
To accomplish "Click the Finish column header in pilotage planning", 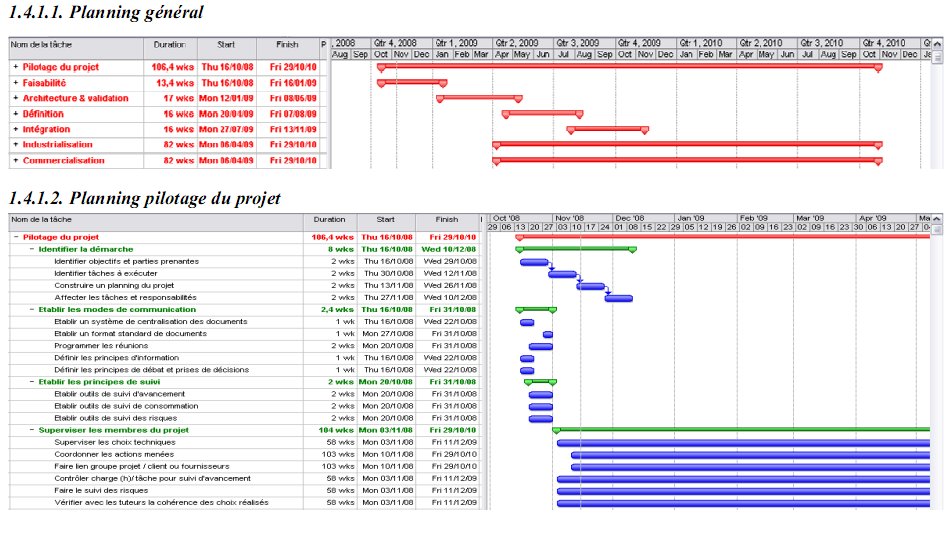I will [447, 219].
